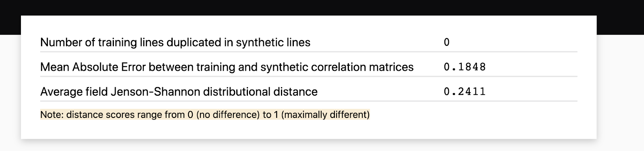The image size is (644, 151).
Task: Click the duplicated lines value 0
Action: click(x=446, y=42)
